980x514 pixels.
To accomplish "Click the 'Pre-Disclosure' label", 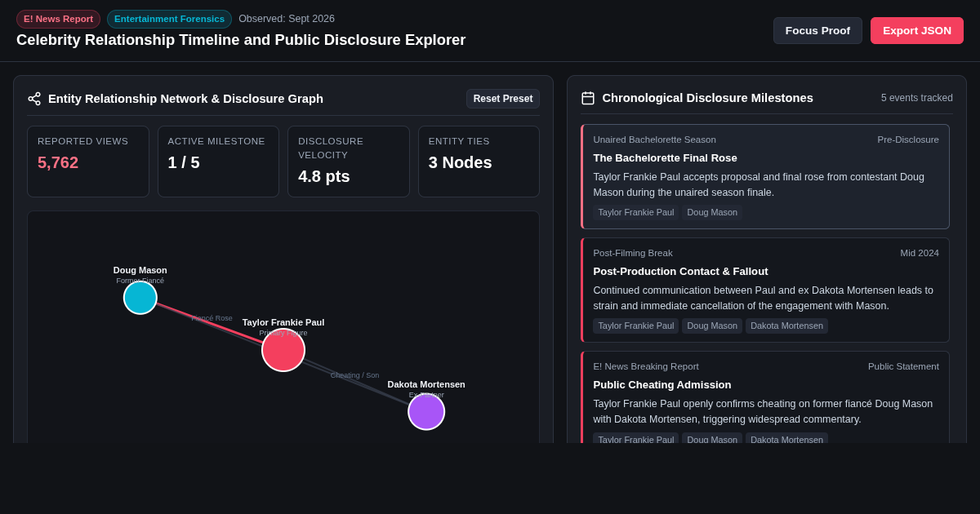I will (908, 140).
